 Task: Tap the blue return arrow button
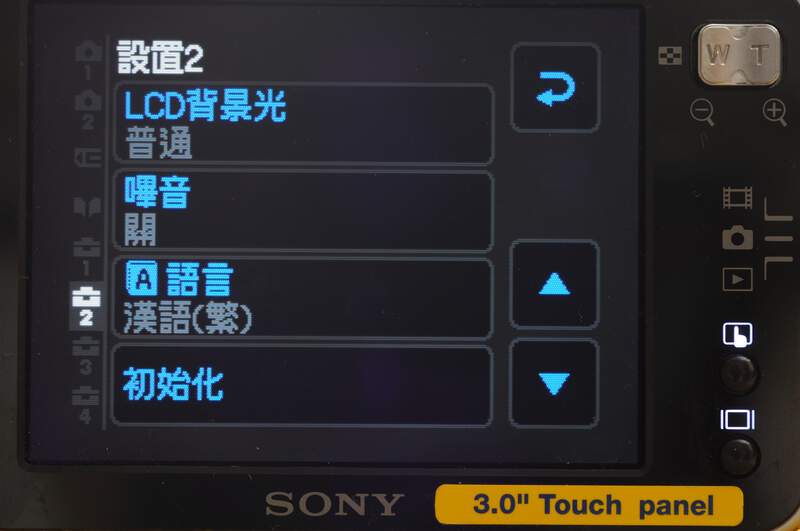tap(555, 88)
